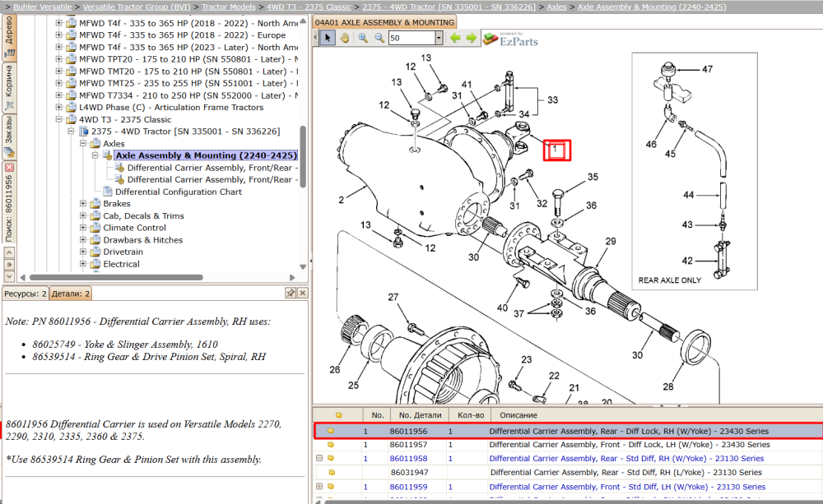
Task: Sort by Кол-во column header
Action: click(471, 415)
